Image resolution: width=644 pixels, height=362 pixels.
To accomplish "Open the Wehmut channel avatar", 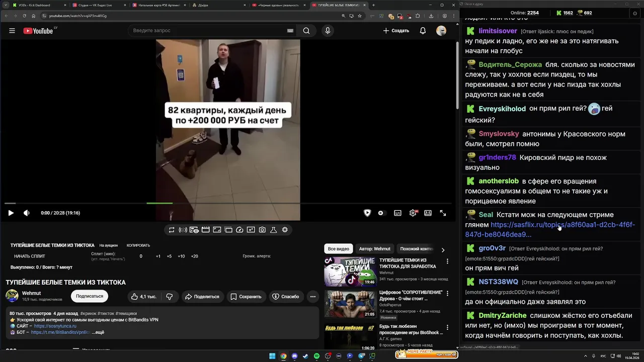I will point(12,296).
